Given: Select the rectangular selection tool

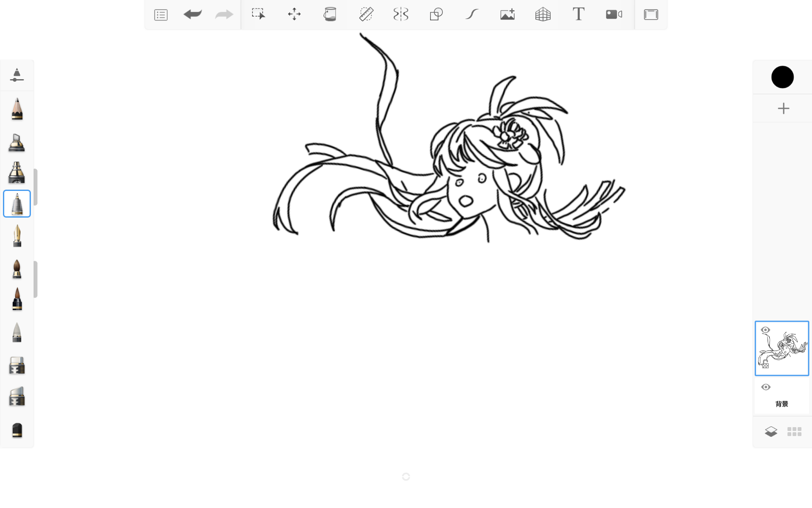Looking at the screenshot, I should tap(258, 14).
